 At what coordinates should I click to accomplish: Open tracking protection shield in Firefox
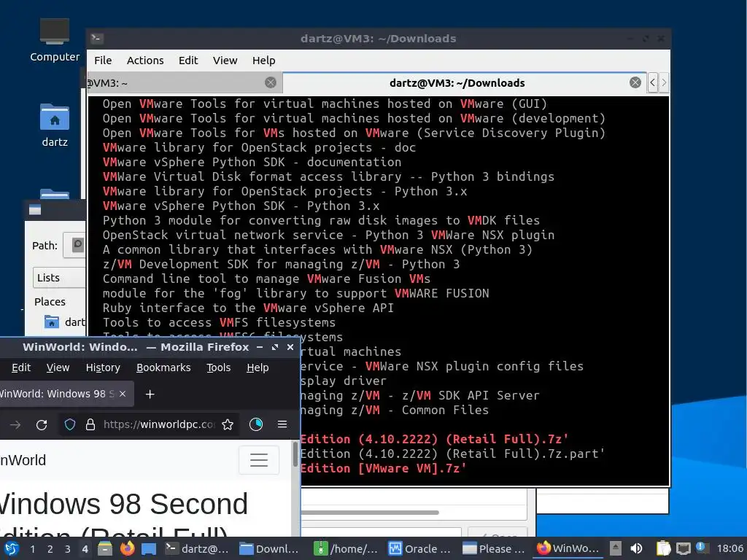(x=70, y=424)
